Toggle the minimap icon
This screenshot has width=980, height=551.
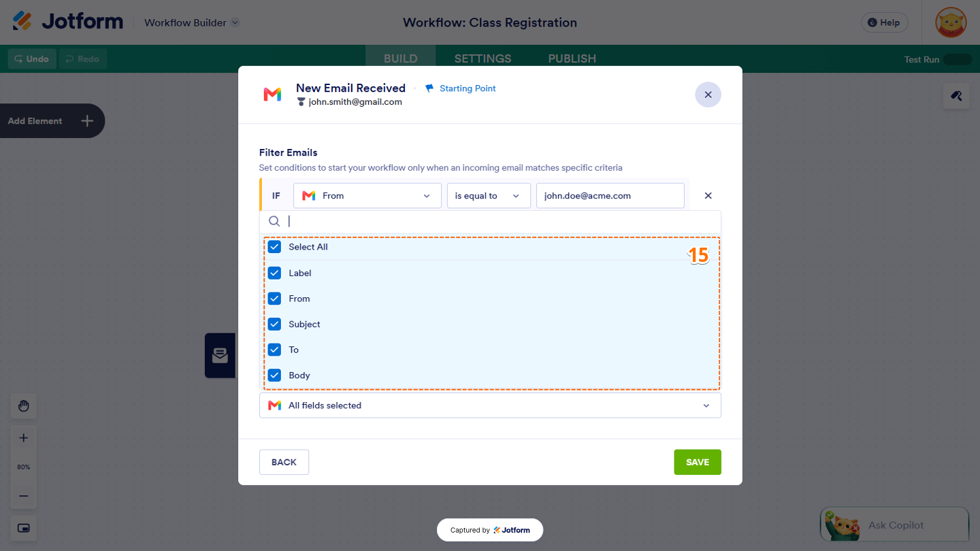point(24,528)
